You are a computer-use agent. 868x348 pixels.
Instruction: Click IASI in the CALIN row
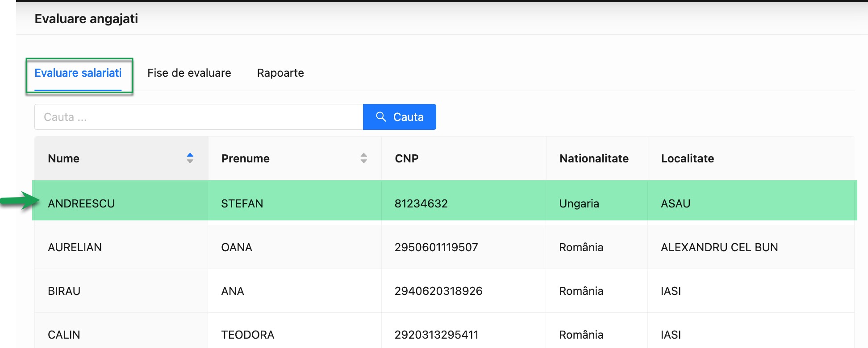tap(671, 335)
